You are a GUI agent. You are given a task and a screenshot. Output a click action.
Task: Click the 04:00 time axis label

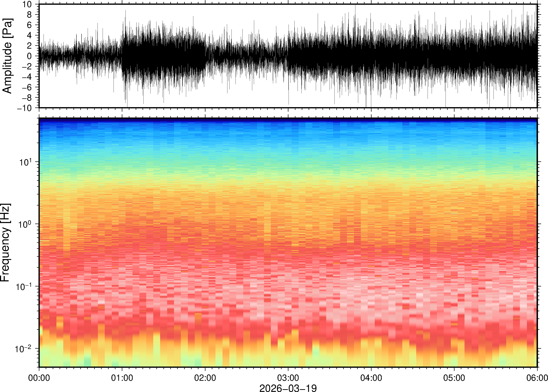tap(371, 378)
